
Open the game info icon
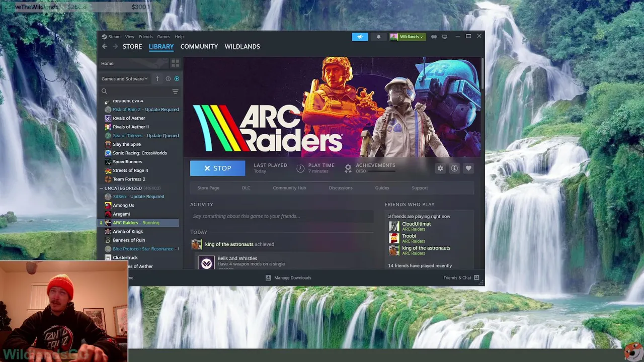(454, 168)
